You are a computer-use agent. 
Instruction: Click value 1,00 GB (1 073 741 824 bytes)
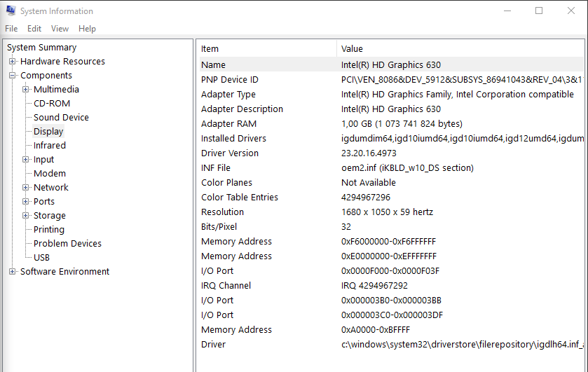[402, 124]
